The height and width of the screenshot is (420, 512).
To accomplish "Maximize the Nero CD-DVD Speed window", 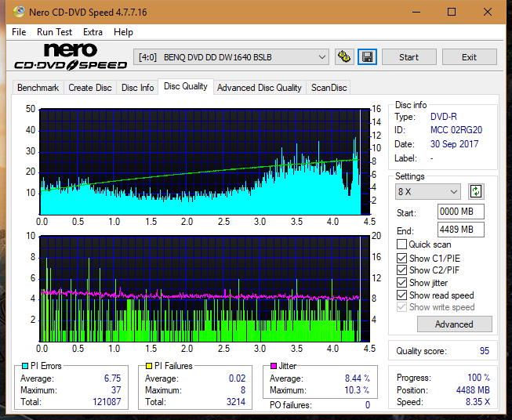I will tap(452, 12).
